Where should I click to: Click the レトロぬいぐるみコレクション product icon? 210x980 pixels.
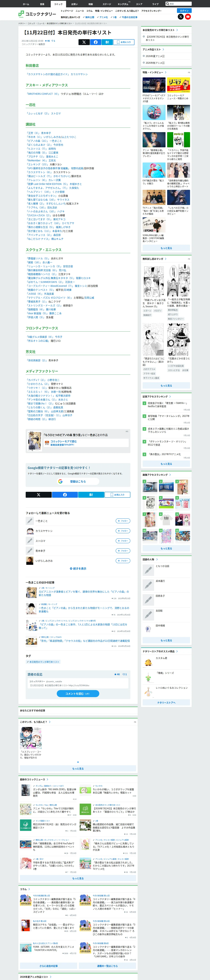[x=148, y=692]
